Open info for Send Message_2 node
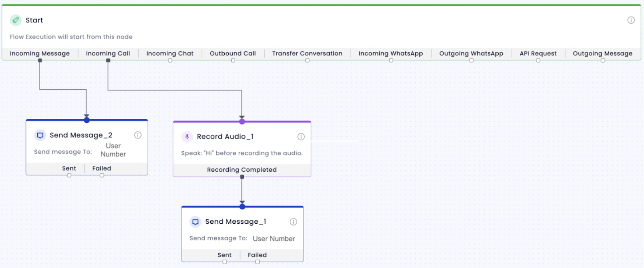This screenshot has width=644, height=268. tap(138, 135)
